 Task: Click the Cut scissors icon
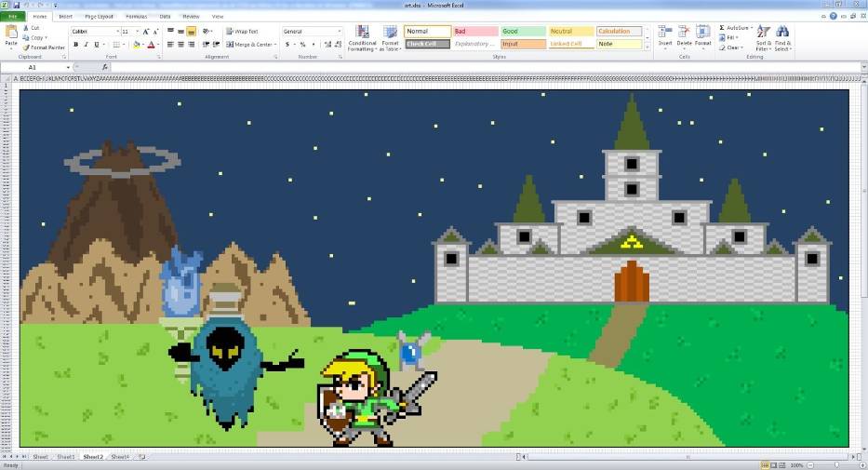(x=26, y=28)
